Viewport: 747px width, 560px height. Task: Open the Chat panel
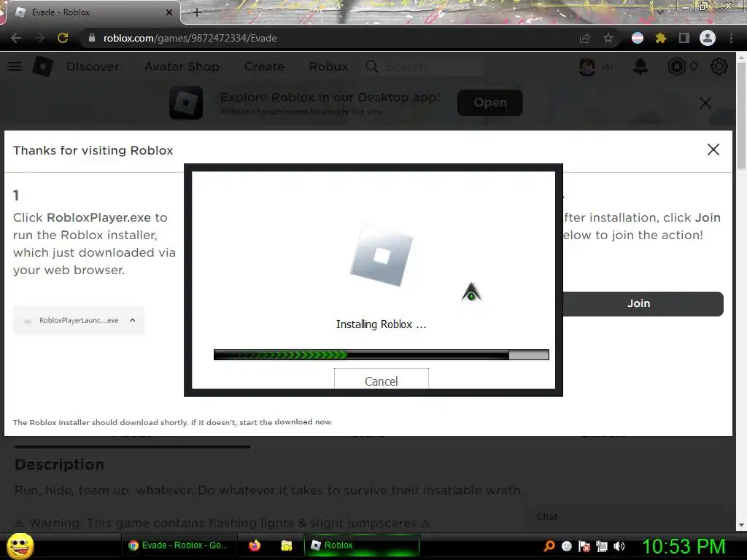[x=624, y=517]
